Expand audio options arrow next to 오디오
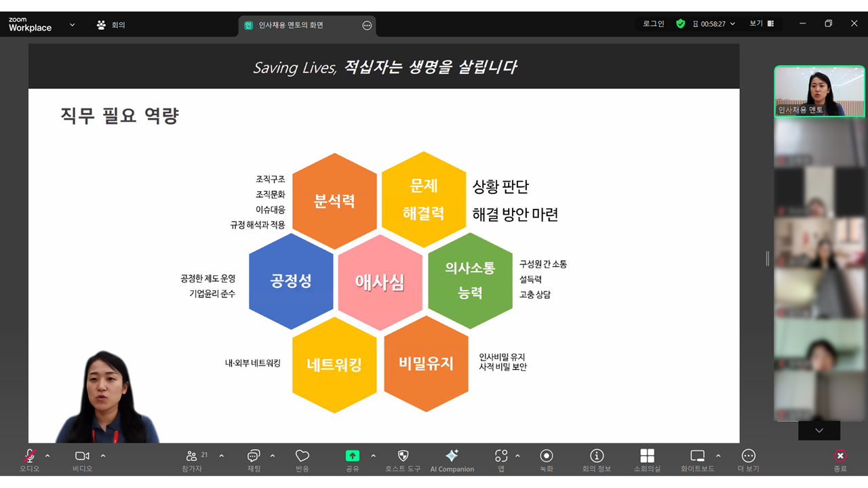 pos(47,455)
